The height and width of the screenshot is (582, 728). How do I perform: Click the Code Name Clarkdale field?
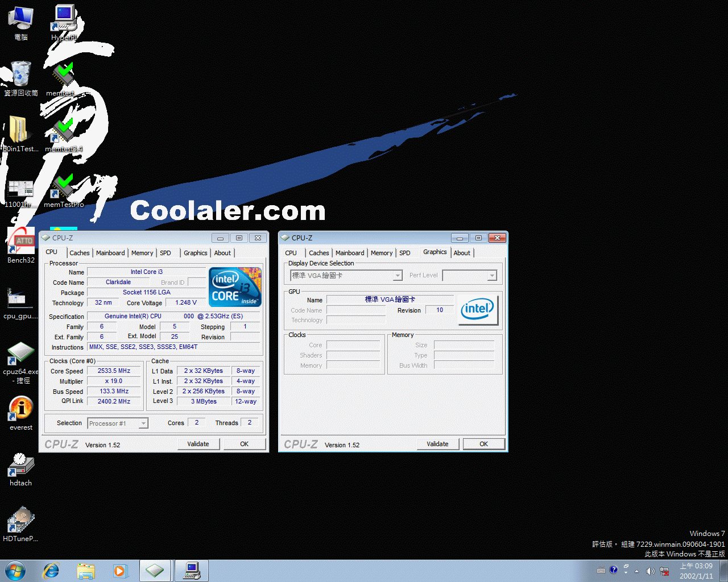[118, 282]
